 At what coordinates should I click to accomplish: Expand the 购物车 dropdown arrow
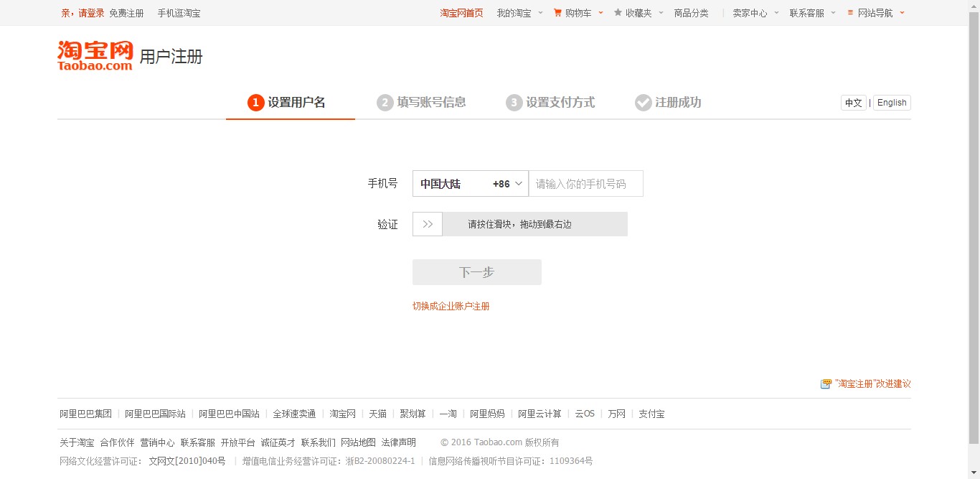pyautogui.click(x=600, y=13)
